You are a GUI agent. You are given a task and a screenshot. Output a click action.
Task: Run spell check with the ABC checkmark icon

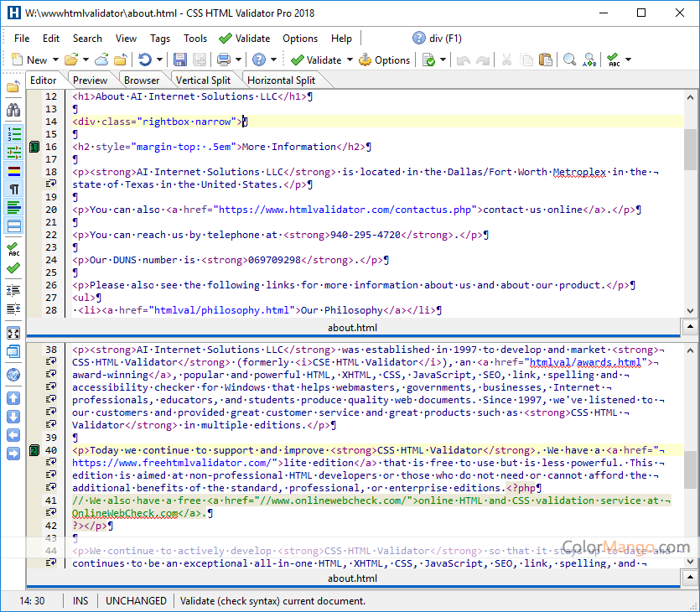click(13, 249)
